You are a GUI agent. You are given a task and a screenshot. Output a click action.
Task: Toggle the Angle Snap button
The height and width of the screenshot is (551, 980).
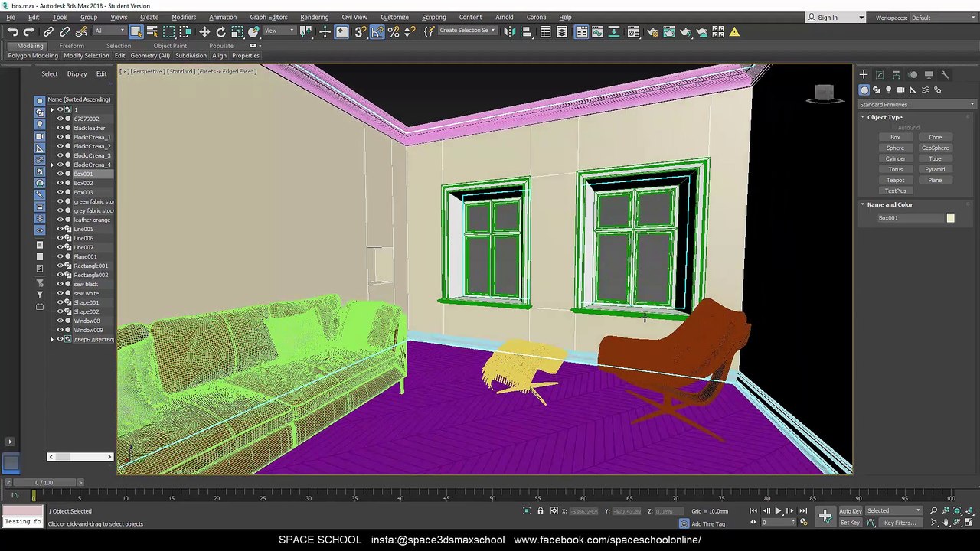pyautogui.click(x=377, y=31)
